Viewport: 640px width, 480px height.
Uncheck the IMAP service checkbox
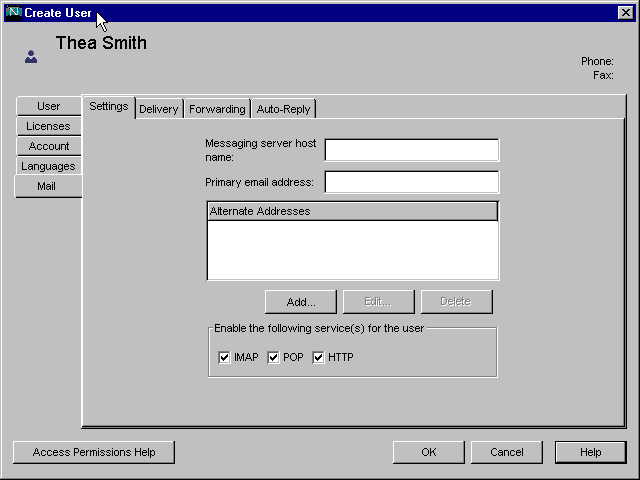[224, 358]
